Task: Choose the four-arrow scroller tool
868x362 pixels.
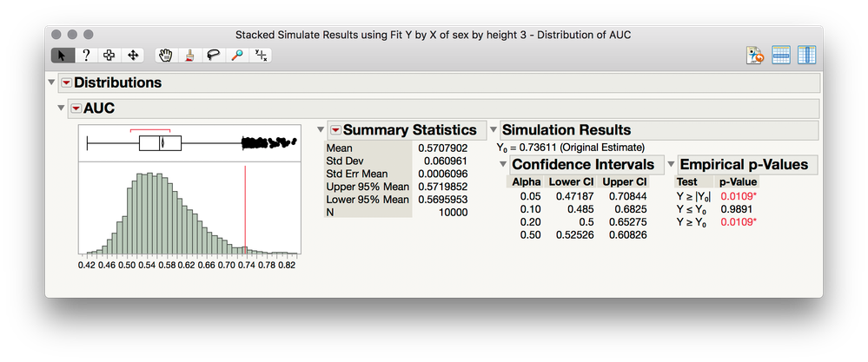Action: 133,56
